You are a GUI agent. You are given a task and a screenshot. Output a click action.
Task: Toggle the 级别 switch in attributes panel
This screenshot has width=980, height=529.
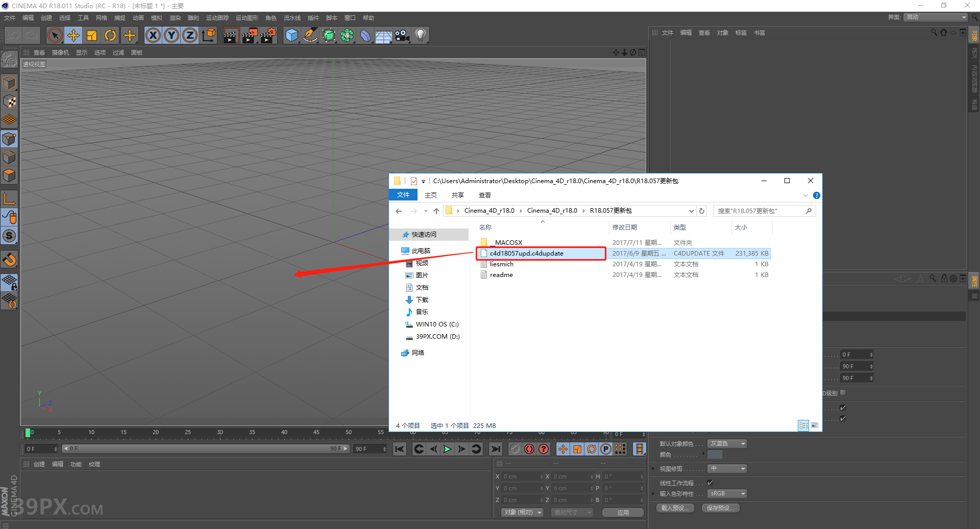tap(843, 393)
